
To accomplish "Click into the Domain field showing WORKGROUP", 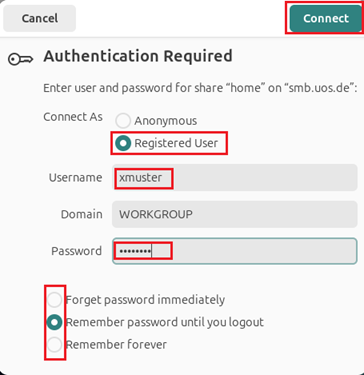I will pos(235,214).
